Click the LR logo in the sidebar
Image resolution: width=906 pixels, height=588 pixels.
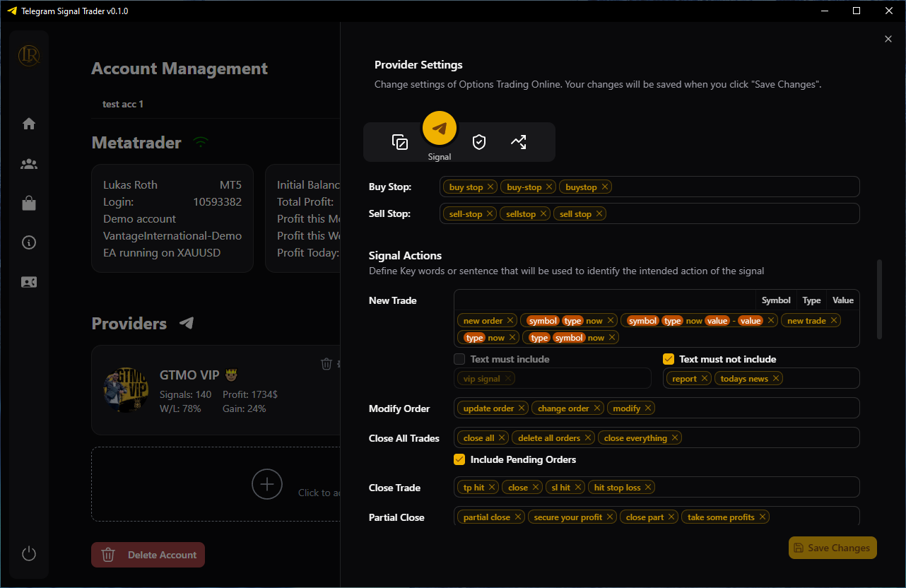pos(29,55)
